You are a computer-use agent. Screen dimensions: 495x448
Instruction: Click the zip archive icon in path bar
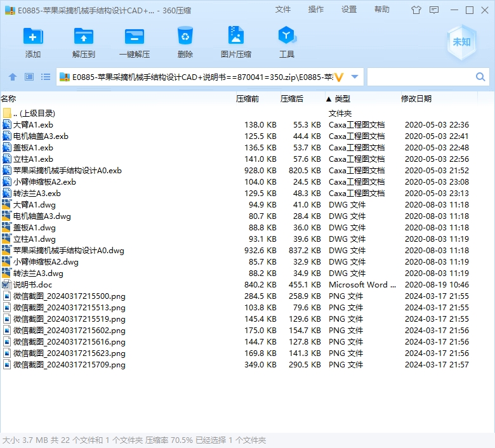[64, 77]
